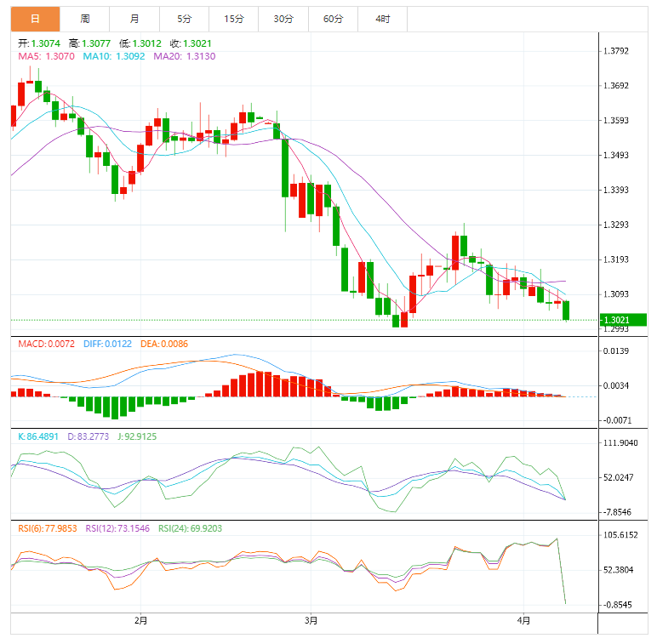Click the 1.3293 price axis label

tap(616, 225)
